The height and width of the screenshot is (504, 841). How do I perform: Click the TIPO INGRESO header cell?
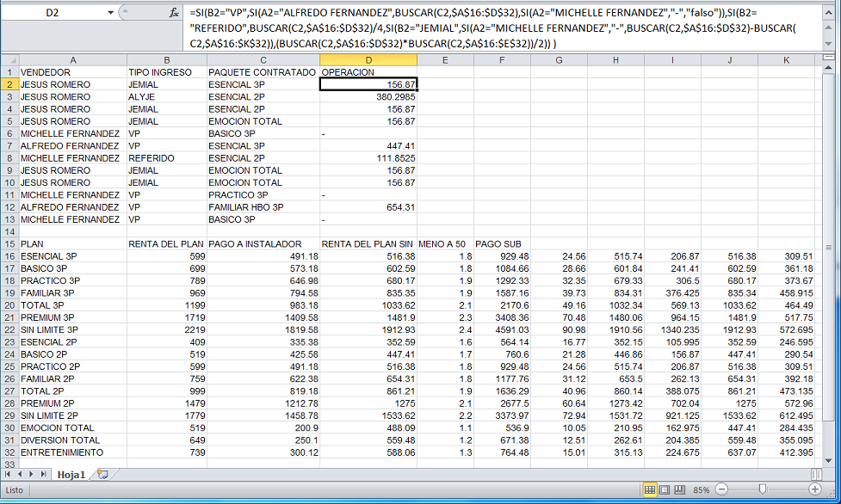click(167, 72)
